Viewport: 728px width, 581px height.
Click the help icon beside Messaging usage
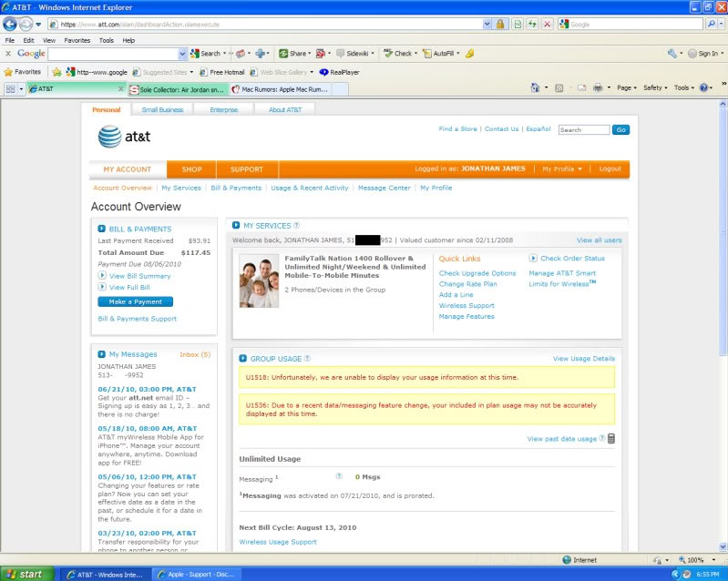click(x=339, y=476)
